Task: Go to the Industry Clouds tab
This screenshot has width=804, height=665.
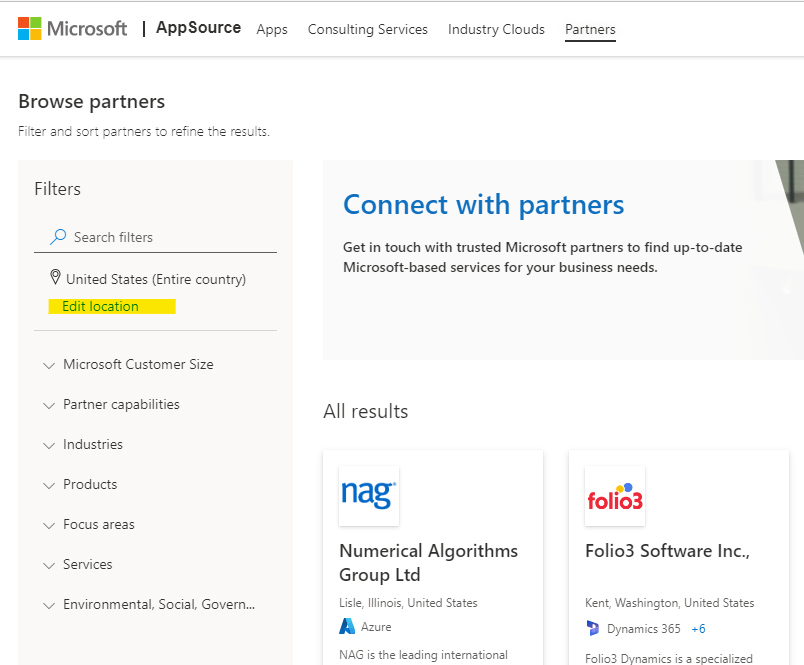Action: pyautogui.click(x=496, y=29)
